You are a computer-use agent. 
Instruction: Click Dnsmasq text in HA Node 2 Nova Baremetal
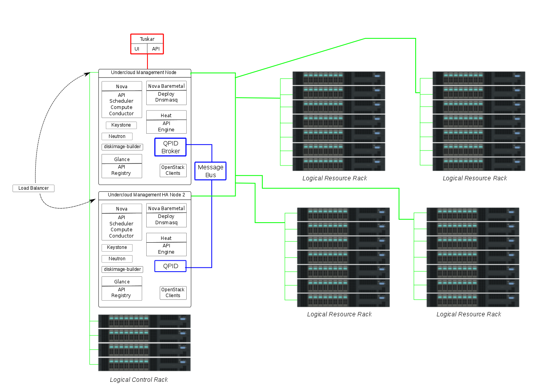pyautogui.click(x=166, y=223)
